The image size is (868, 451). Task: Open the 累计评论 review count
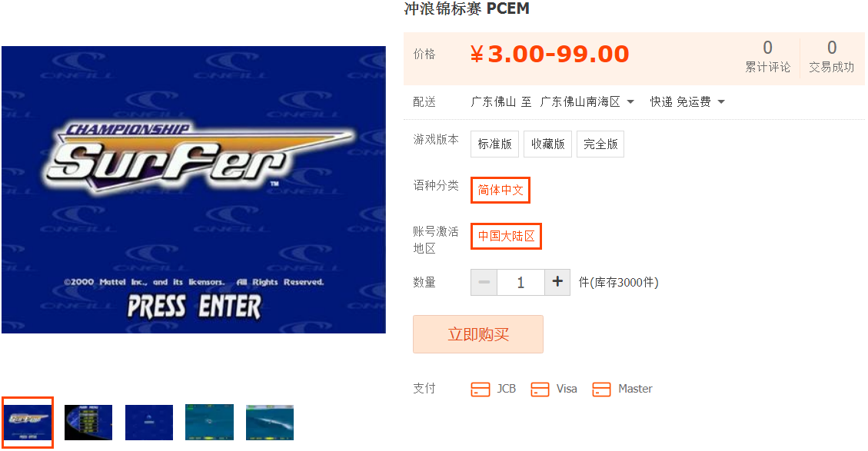(x=767, y=57)
